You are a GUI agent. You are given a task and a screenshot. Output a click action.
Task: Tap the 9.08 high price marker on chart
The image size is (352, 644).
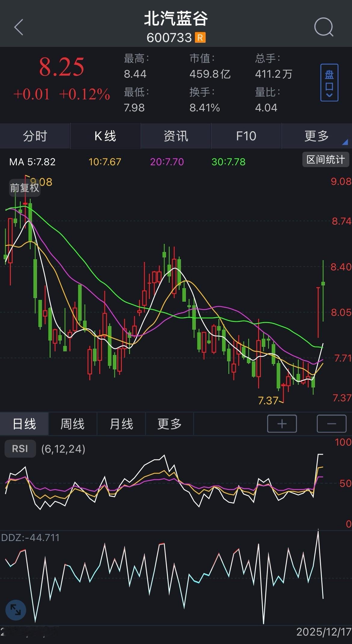[42, 182]
